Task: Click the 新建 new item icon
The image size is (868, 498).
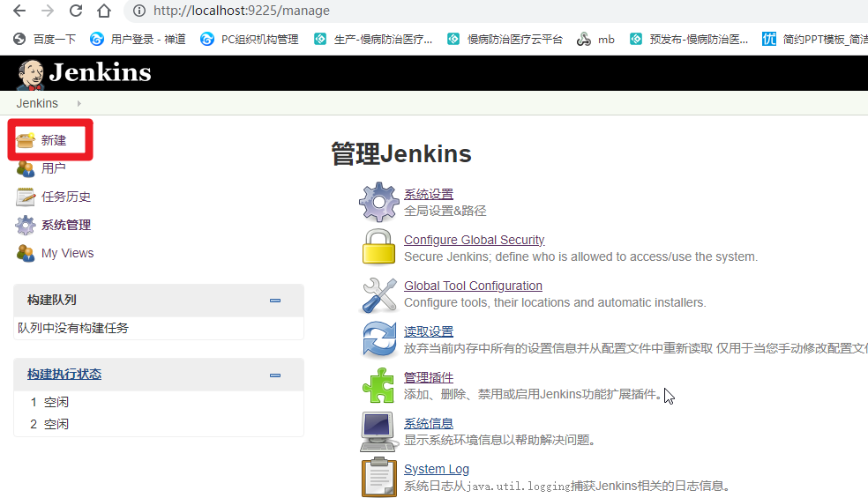Action: point(26,140)
